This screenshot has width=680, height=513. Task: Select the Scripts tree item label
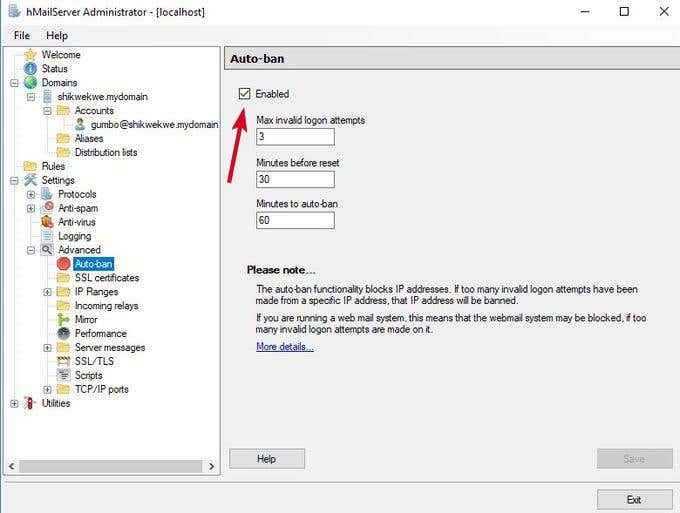coord(88,375)
